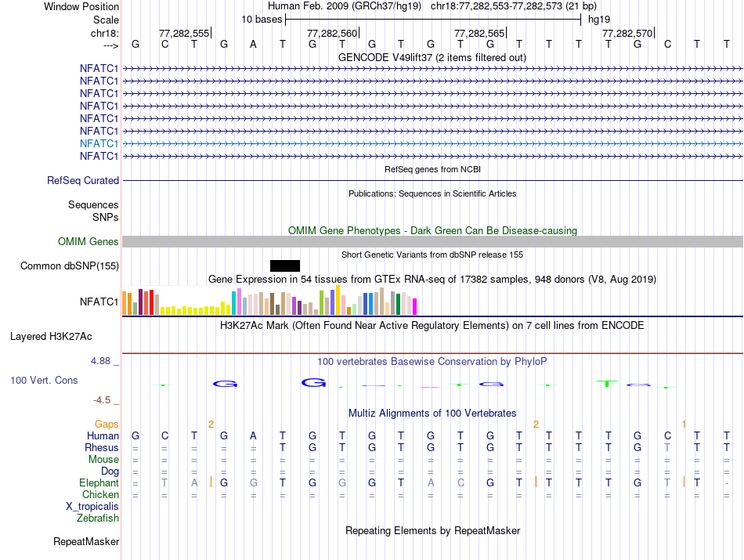744x560 pixels.
Task: Click the Common dbSNP(155) track label
Action: point(70,266)
